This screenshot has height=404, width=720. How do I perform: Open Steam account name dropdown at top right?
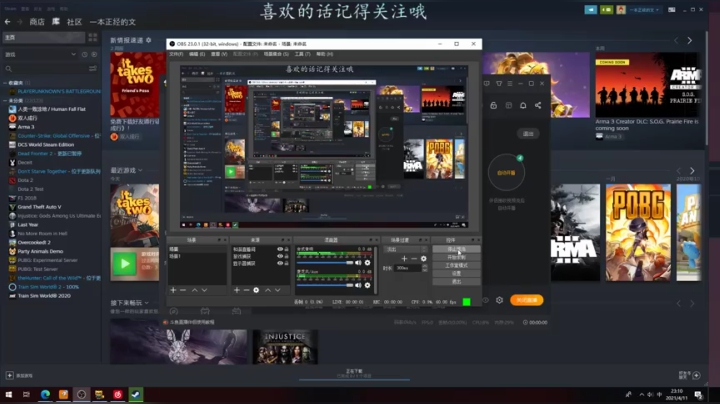tap(645, 10)
